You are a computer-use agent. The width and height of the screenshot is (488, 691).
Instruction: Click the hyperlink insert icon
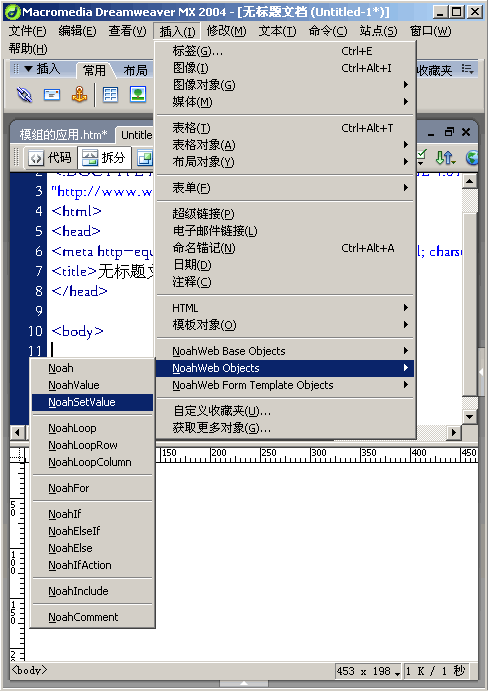click(x=24, y=95)
